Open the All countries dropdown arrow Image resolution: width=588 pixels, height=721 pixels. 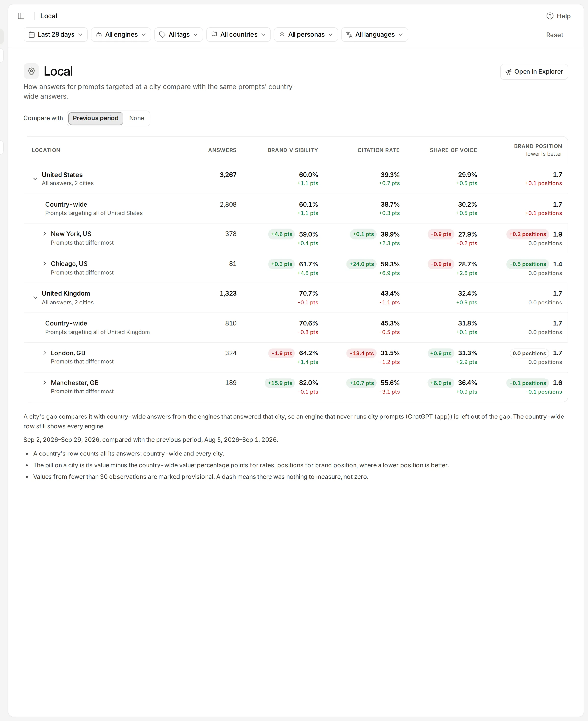263,35
